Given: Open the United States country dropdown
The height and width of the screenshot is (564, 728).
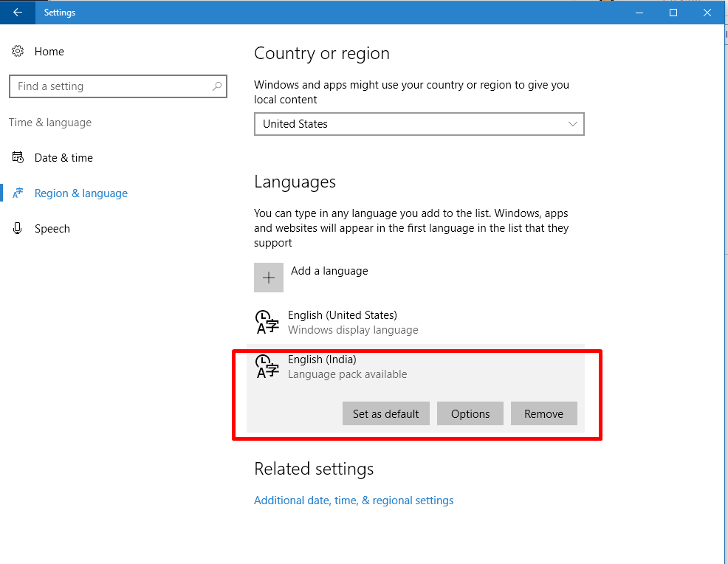Looking at the screenshot, I should pyautogui.click(x=419, y=124).
